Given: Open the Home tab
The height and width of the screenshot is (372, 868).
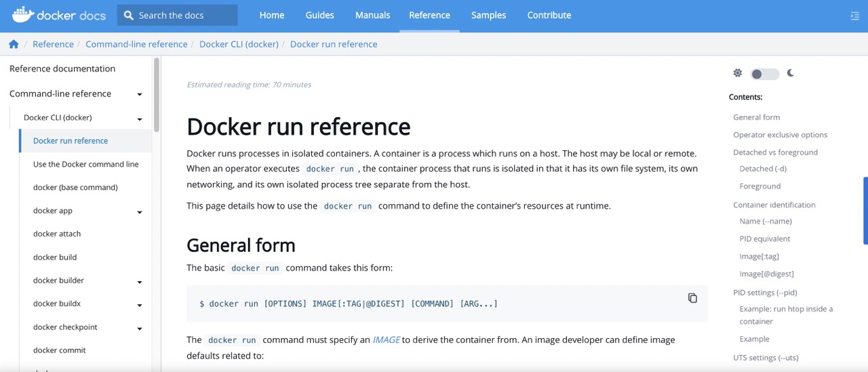Looking at the screenshot, I should (x=272, y=15).
